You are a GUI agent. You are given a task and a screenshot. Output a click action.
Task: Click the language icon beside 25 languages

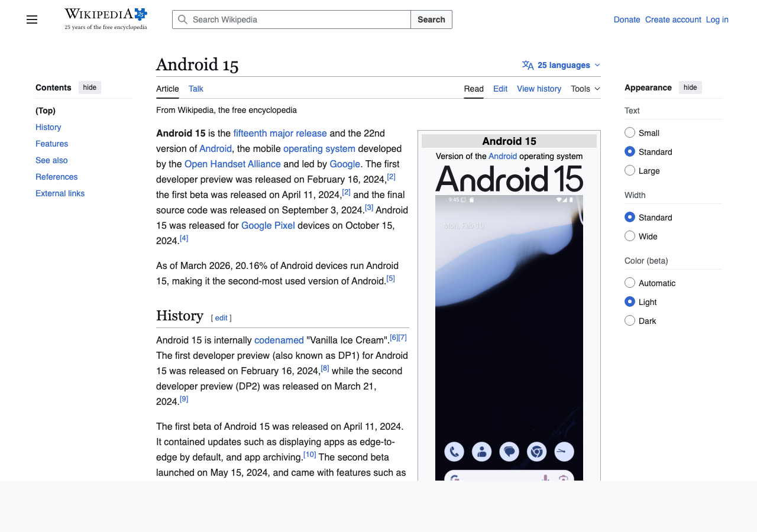point(527,65)
